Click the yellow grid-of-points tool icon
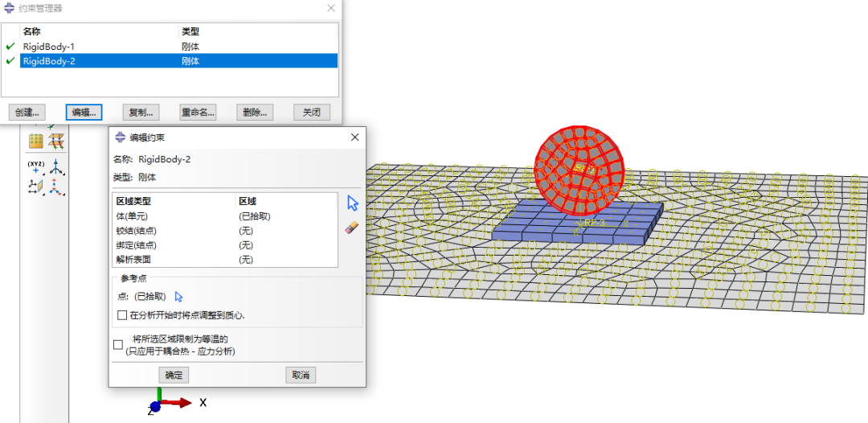 [36, 142]
